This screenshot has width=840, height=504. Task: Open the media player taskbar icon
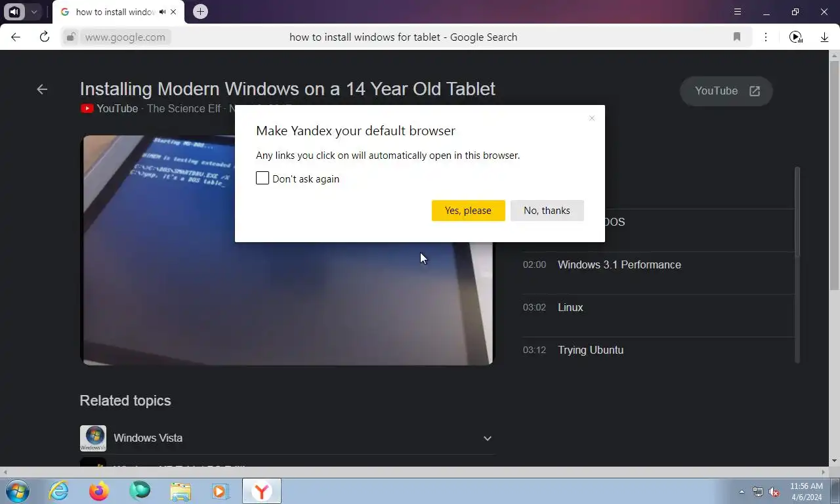[220, 492]
